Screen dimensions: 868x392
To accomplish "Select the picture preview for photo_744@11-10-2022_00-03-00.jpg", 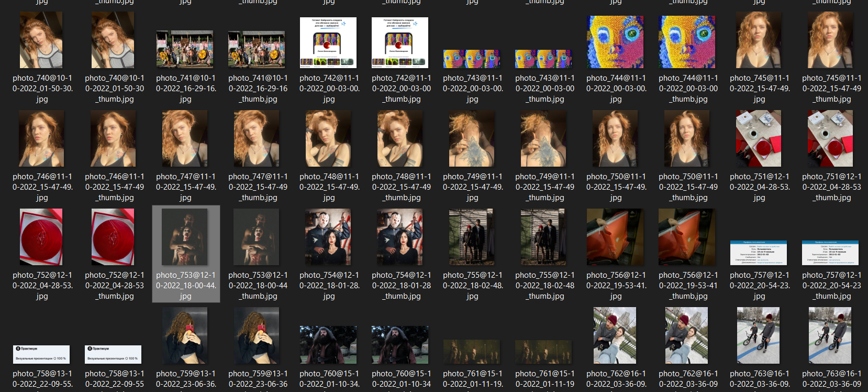I will click(x=615, y=42).
